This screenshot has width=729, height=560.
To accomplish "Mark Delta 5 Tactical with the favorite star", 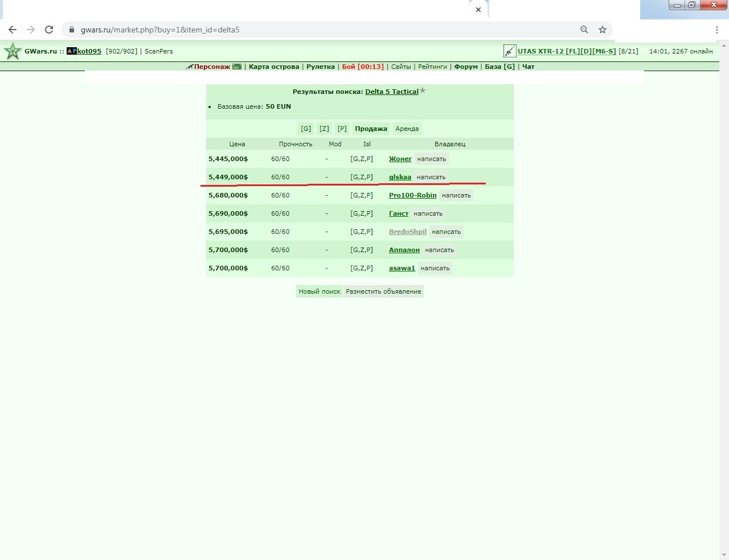I will click(423, 90).
